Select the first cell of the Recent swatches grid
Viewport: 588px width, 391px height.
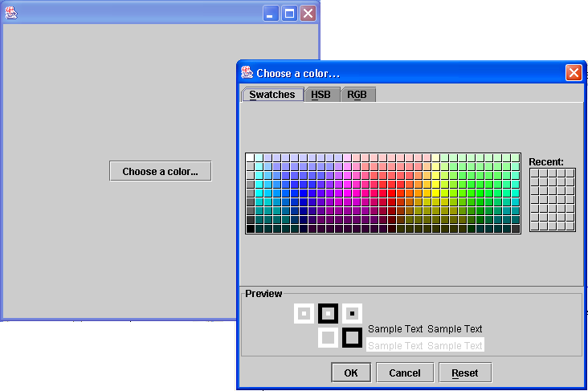[x=535, y=173]
